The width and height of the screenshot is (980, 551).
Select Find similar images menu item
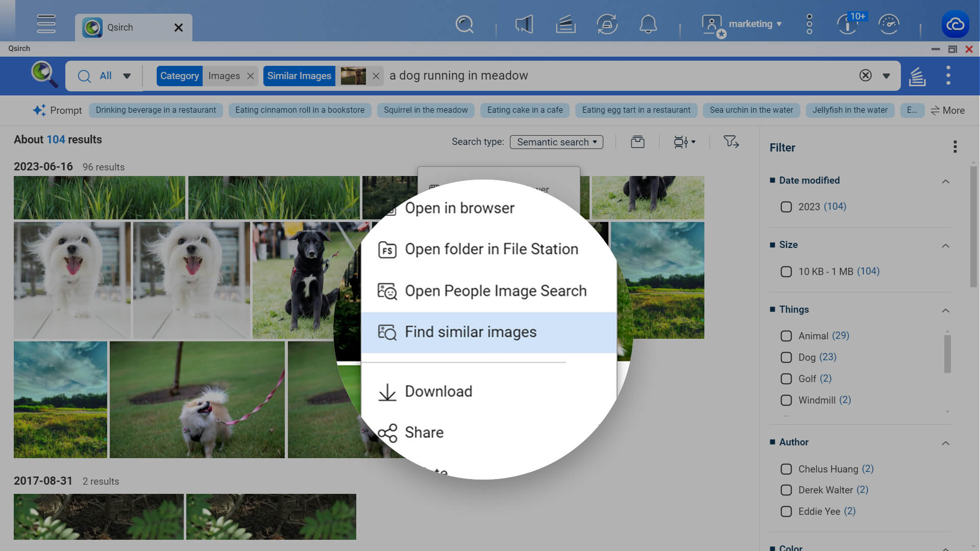click(x=470, y=332)
